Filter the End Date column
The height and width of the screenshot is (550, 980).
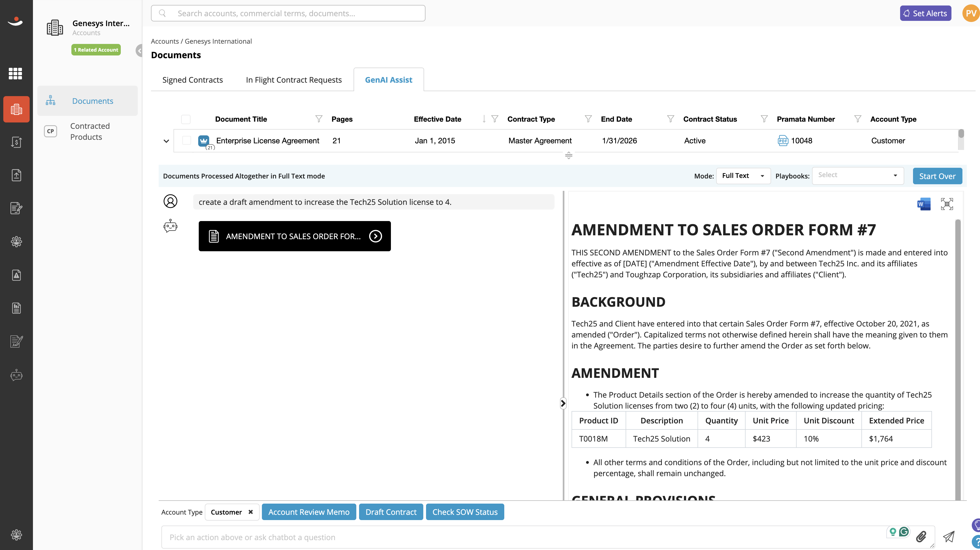pyautogui.click(x=671, y=119)
